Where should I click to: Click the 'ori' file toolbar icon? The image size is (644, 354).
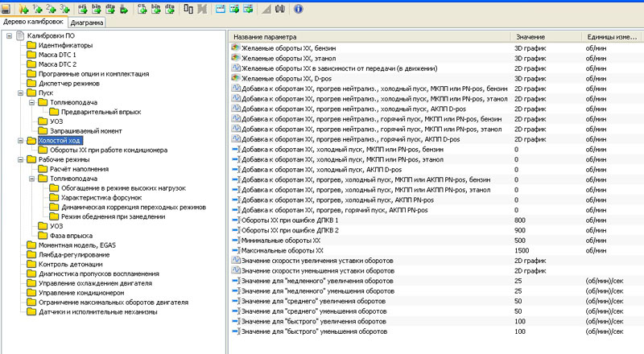[x=84, y=10]
